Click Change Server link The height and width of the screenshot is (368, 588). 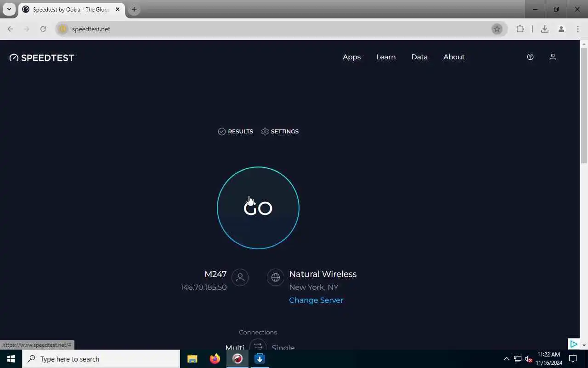pyautogui.click(x=316, y=300)
